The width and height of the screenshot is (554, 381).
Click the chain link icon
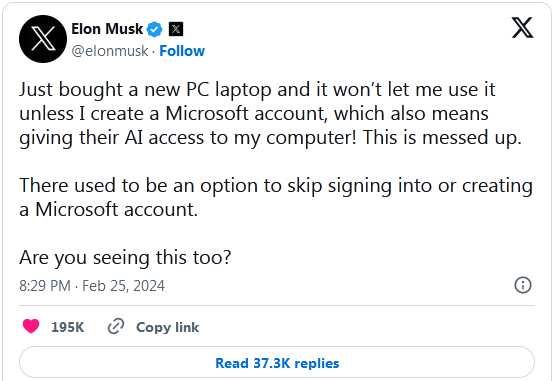click(116, 326)
